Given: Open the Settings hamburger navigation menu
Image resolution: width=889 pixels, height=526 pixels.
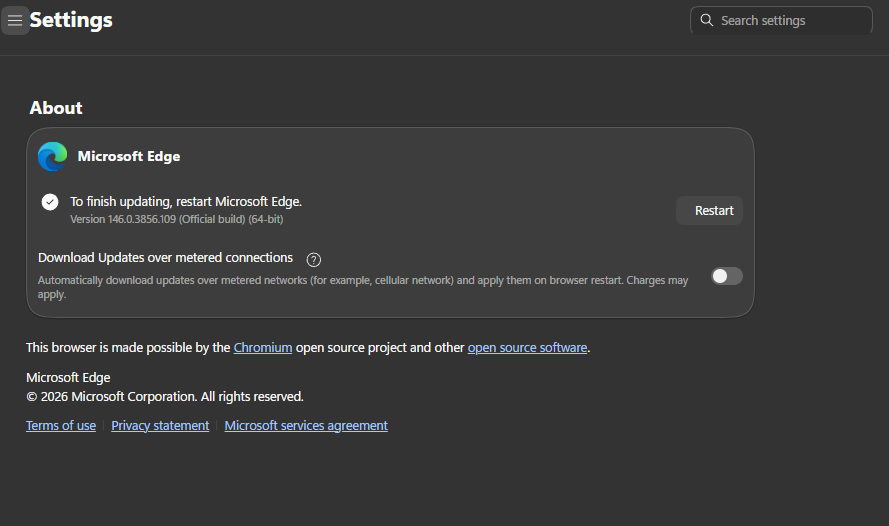Looking at the screenshot, I should (x=15, y=21).
